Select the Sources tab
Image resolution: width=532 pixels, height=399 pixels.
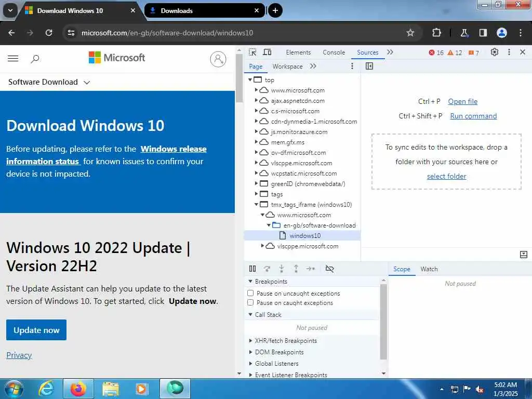[x=367, y=52]
